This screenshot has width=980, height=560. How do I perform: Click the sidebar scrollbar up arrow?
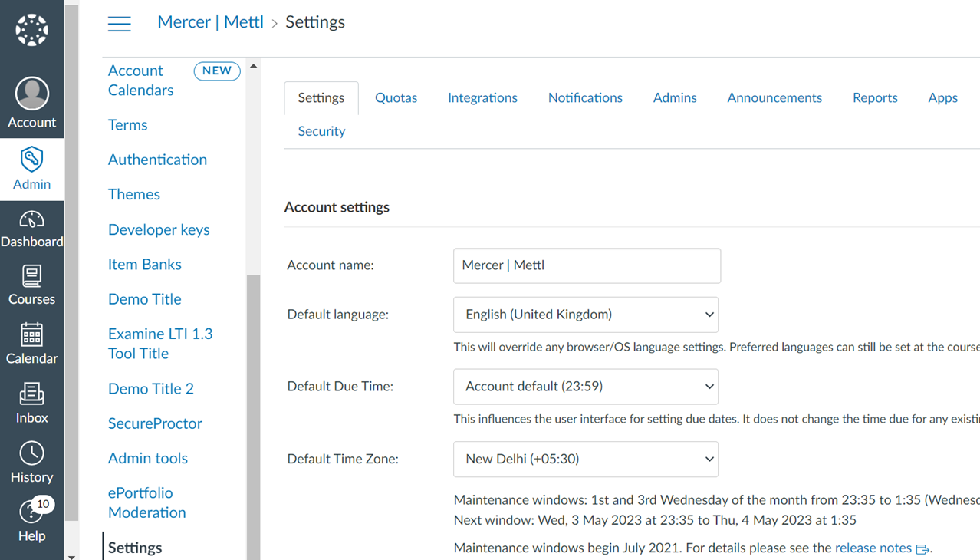(253, 66)
